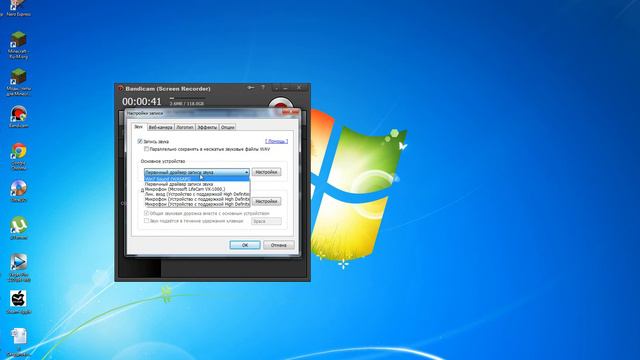Collapse the main device dropdown arrow
Screen dimensions: 640x360
click(x=246, y=172)
